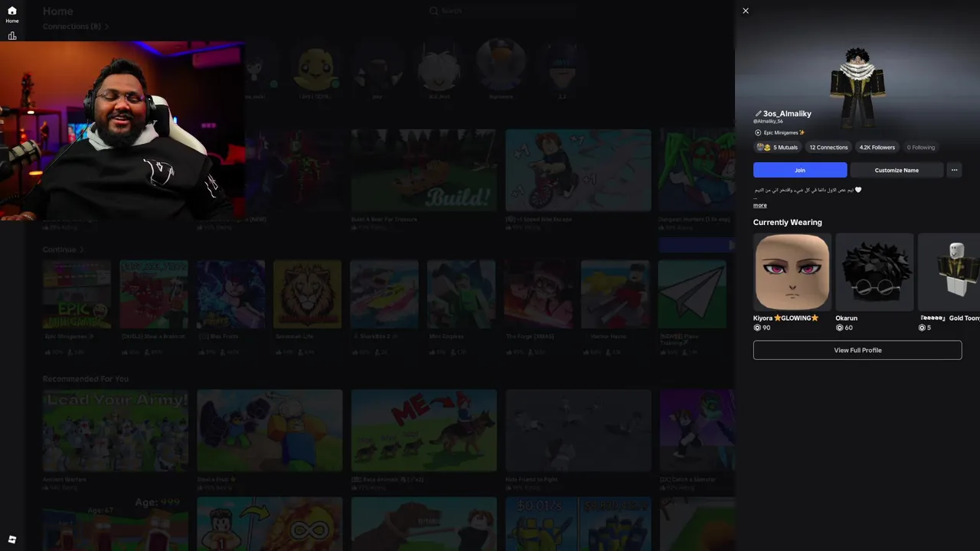The image size is (980, 551).
Task: Click the Home page title text
Action: pyautogui.click(x=58, y=11)
